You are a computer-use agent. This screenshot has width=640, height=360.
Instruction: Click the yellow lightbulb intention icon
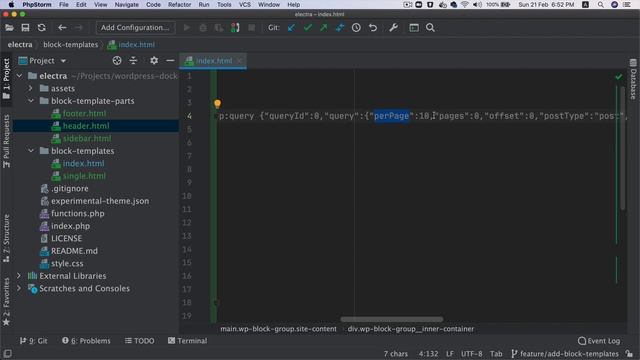click(218, 104)
